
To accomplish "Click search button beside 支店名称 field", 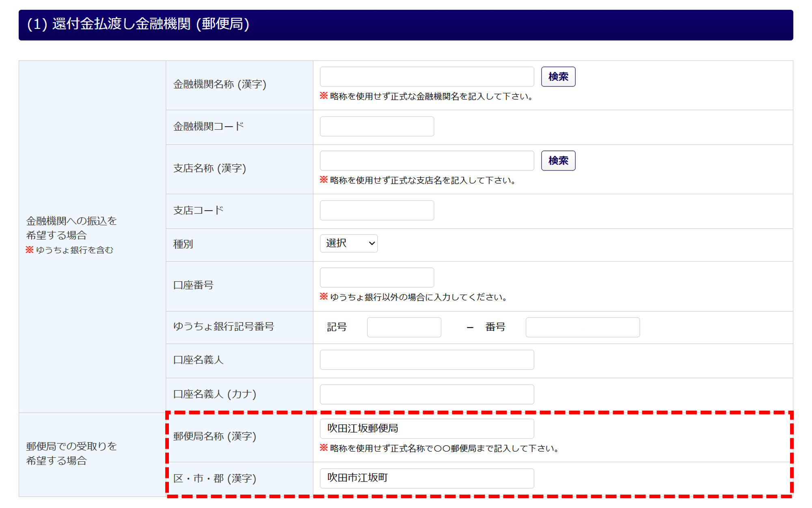I will [558, 161].
